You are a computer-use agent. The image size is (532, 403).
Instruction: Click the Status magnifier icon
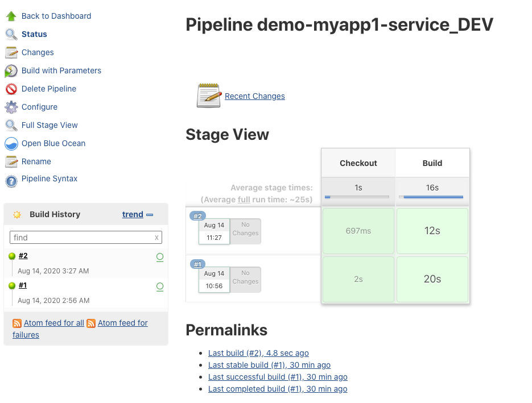pyautogui.click(x=11, y=35)
